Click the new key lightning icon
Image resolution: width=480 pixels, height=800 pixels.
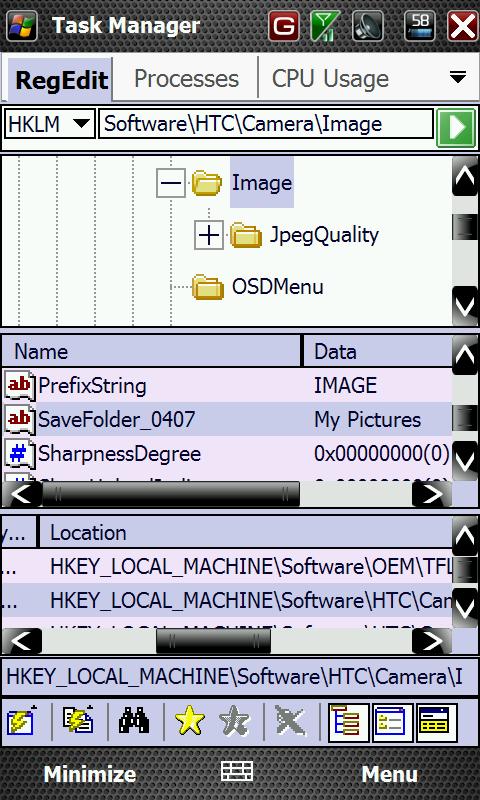21,721
